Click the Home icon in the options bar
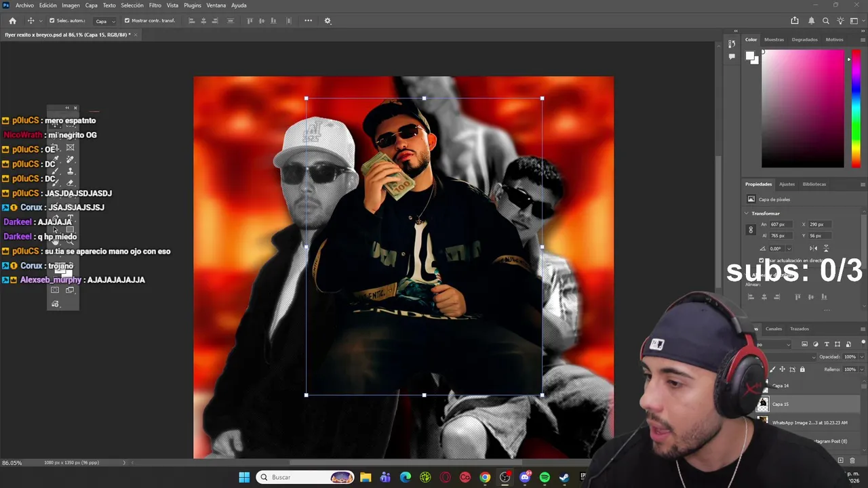Viewport: 868px width, 488px height. (12, 21)
